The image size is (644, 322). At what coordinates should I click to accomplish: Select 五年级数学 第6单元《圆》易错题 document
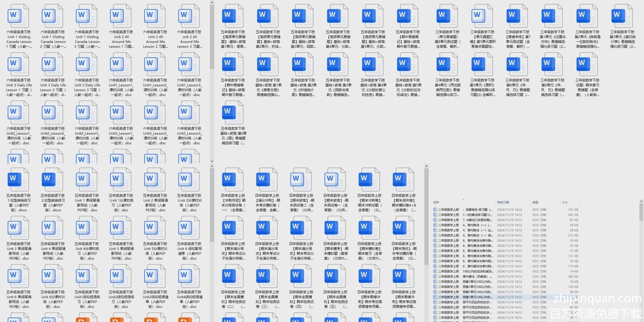click(233, 113)
